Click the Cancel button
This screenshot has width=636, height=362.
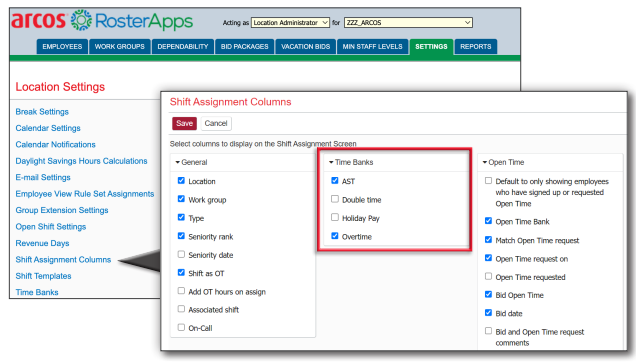click(216, 123)
